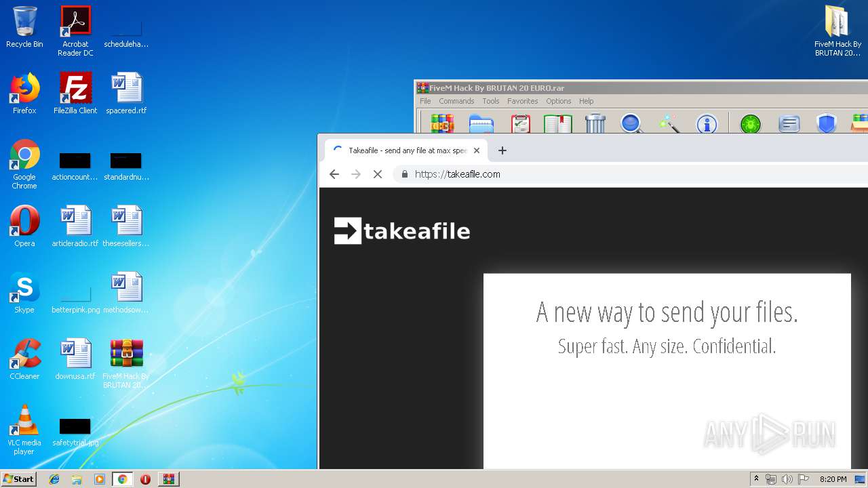Open VLC media player desktop shortcut

pos(24,430)
